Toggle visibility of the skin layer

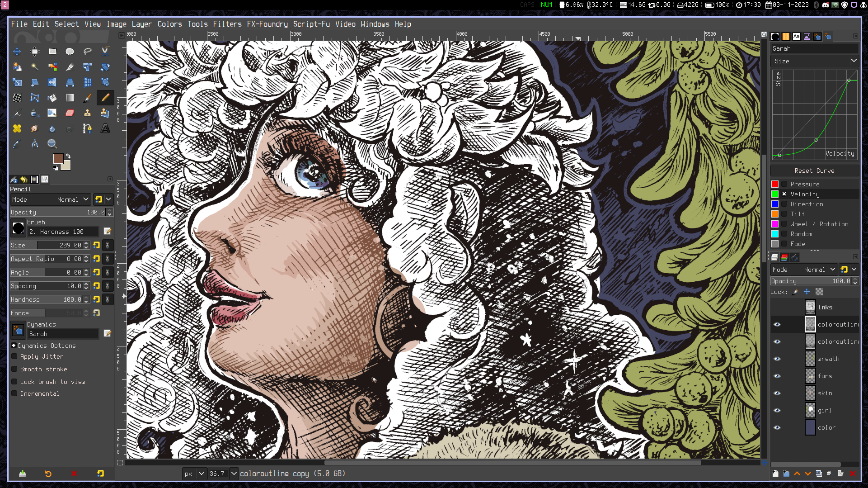[x=777, y=393]
